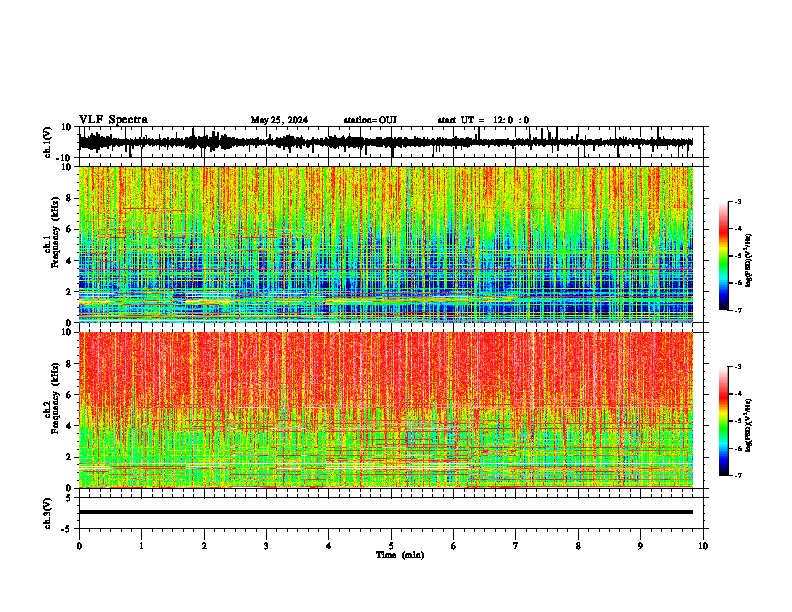Click the ch.2 spectrogram color scale bar

point(724,421)
